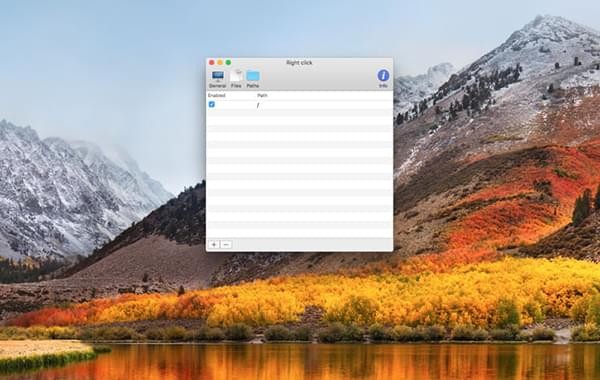Open the General preferences pane
Viewport: 600px width, 380px height.
coord(218,79)
